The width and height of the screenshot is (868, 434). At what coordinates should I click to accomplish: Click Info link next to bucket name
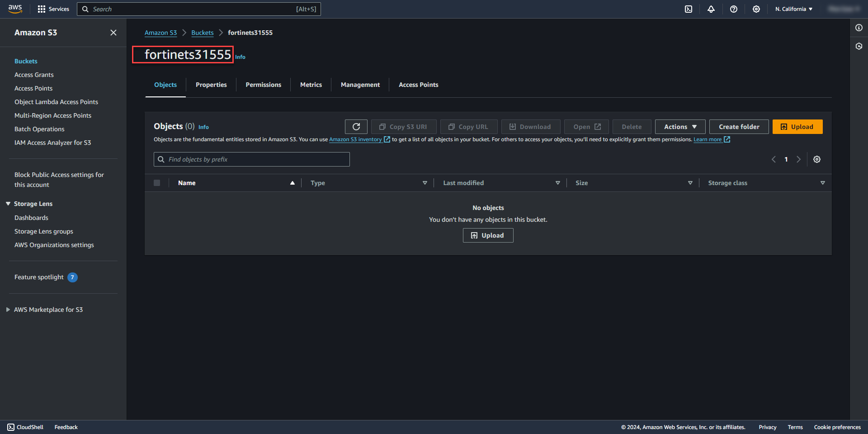click(240, 57)
